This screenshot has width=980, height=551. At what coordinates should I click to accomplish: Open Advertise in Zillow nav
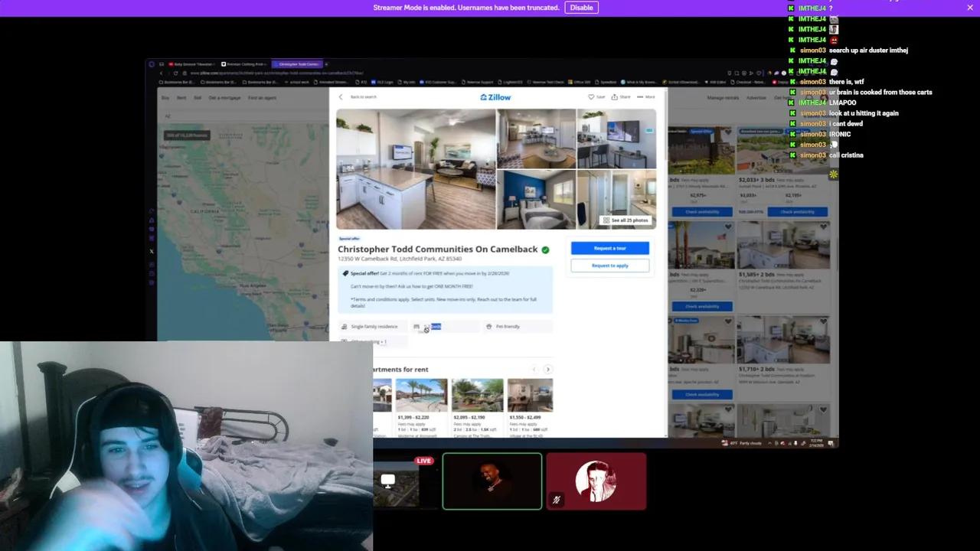[x=756, y=98]
